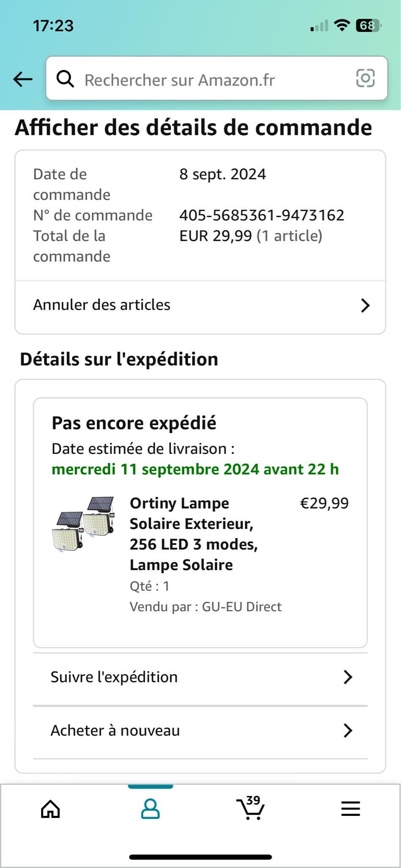Select Suivre l'expédition option
401x868 pixels.
coord(114,677)
